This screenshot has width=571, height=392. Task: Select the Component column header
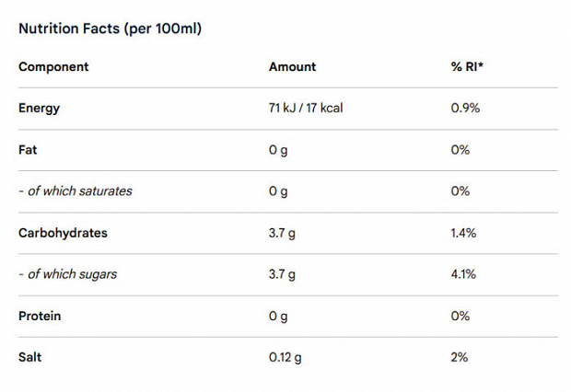coord(53,67)
